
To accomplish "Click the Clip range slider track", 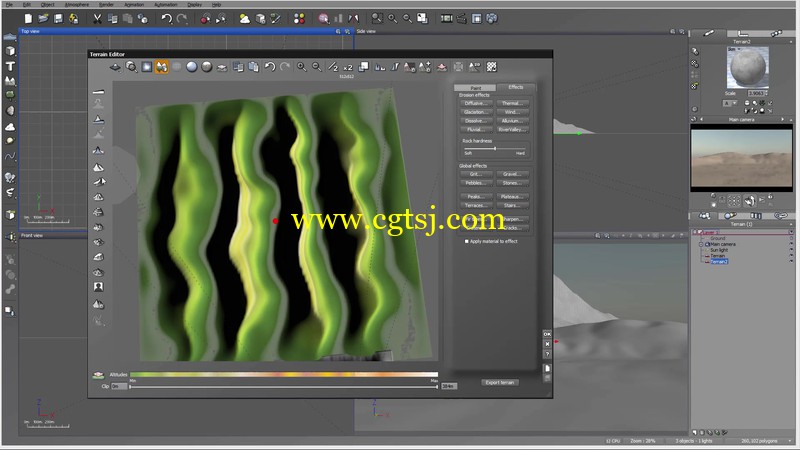I will pos(284,387).
